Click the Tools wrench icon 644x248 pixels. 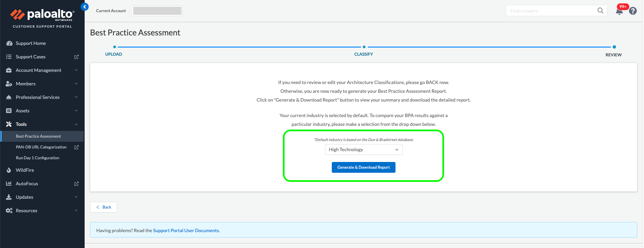[9, 124]
